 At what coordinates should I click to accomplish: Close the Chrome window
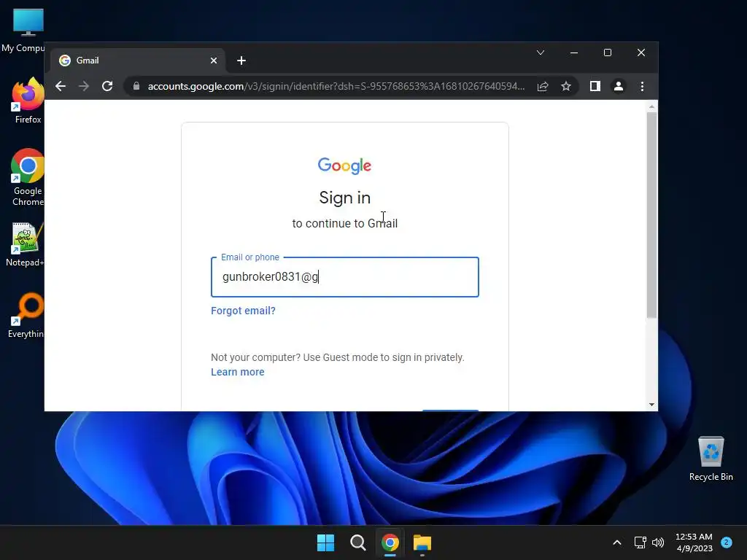coord(641,52)
